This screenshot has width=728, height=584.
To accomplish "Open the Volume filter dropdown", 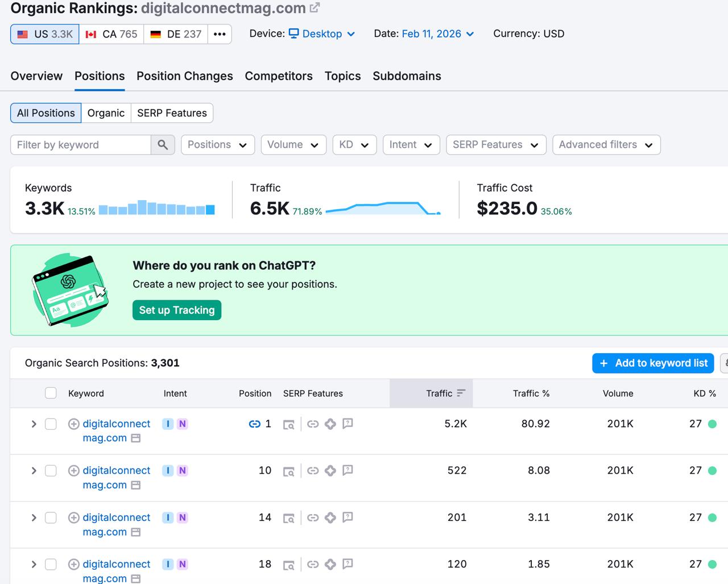I will click(293, 144).
